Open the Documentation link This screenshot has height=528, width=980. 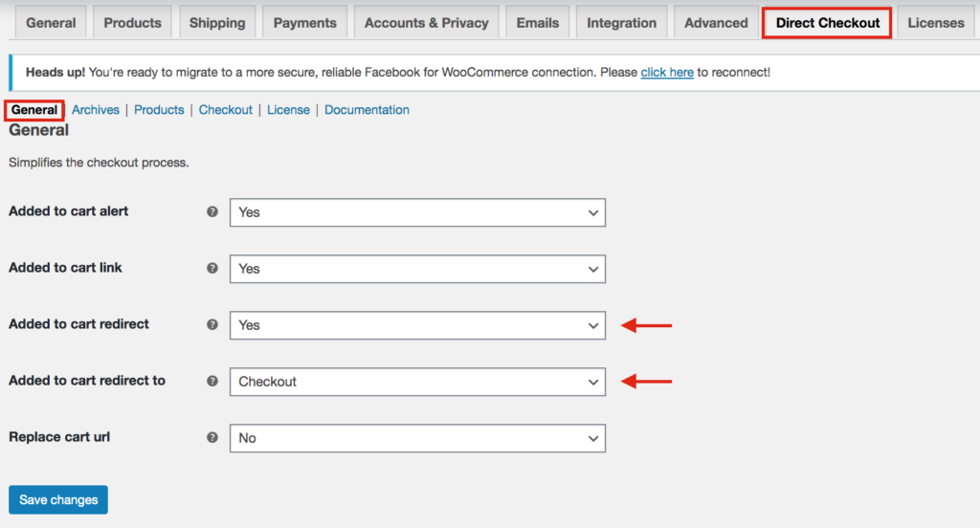(367, 110)
